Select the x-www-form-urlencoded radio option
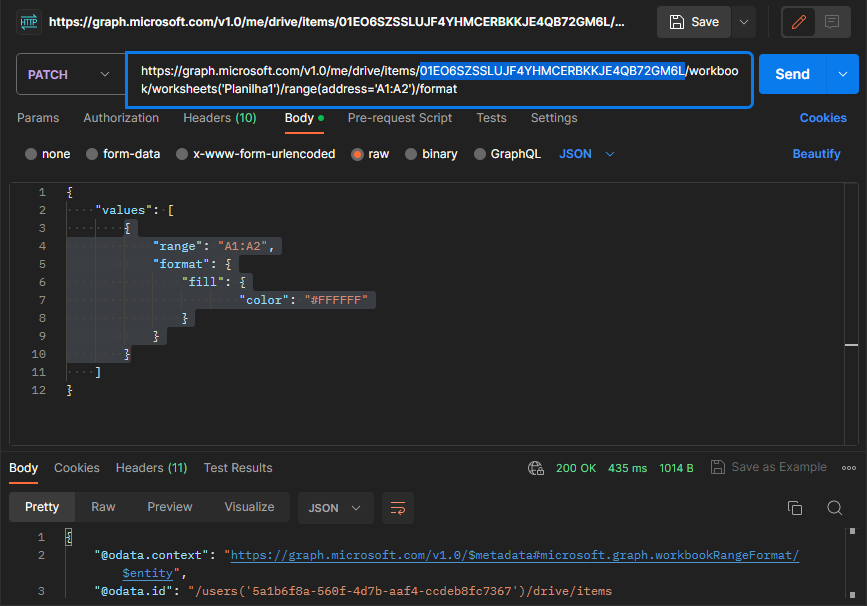 pyautogui.click(x=182, y=154)
